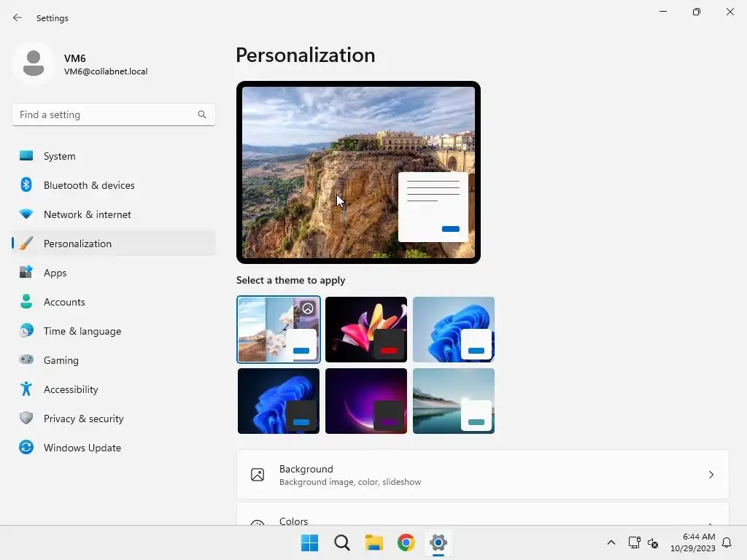This screenshot has width=747, height=560.
Task: Go to Apps settings
Action: 113,273
